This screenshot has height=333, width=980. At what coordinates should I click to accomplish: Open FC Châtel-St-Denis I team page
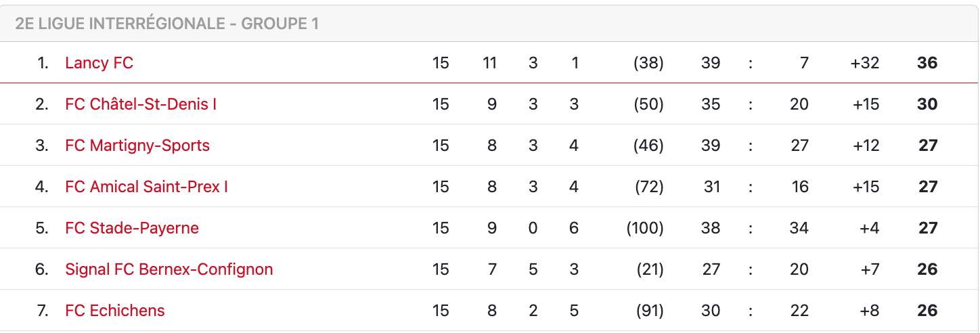[141, 104]
